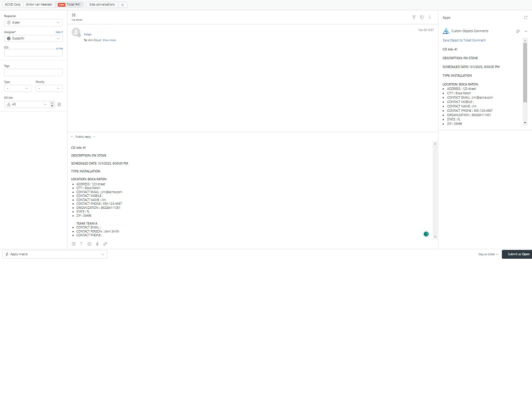The height and width of the screenshot is (399, 532).
Task: Open the ticket options three-dot menu
Action: point(430,17)
